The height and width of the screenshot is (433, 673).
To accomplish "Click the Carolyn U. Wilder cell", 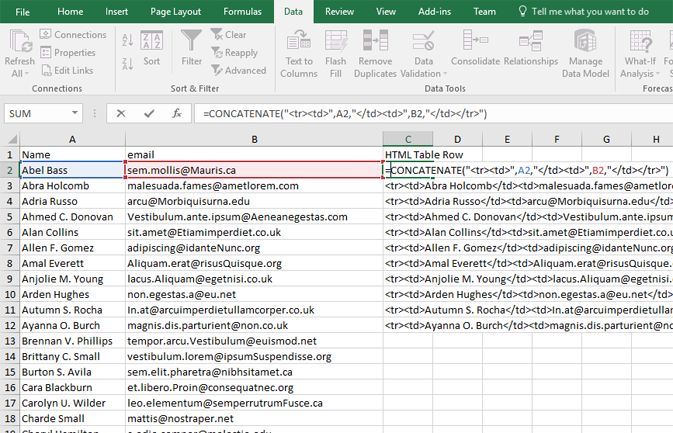I will coord(72,403).
